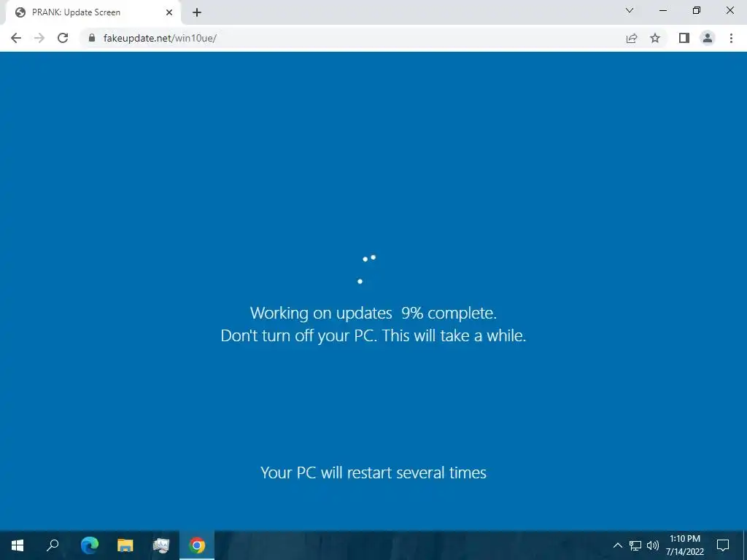Open the volume control speaker icon
Screen dimensions: 747x560
click(653, 545)
